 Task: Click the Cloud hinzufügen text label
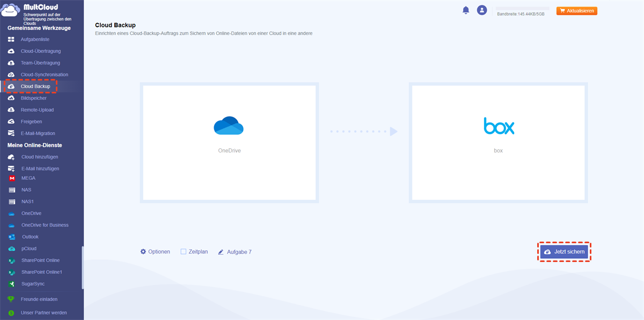[40, 157]
